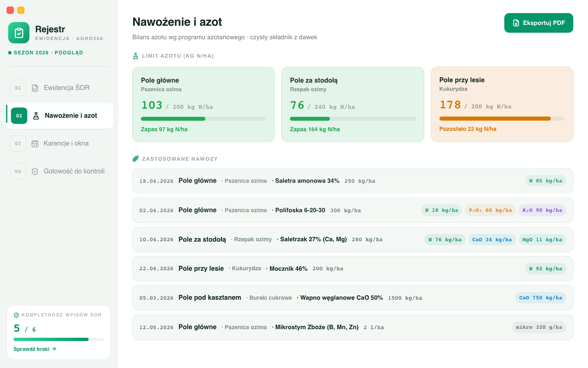Select the Mikrostym Zboże row
The height and width of the screenshot is (368, 588).
click(x=353, y=327)
